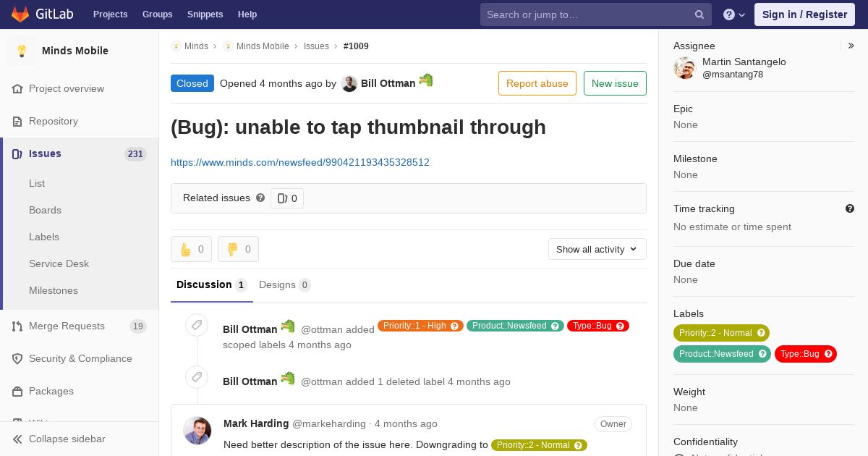Click #1009 breadcrumb link
868x456 pixels.
tap(356, 46)
